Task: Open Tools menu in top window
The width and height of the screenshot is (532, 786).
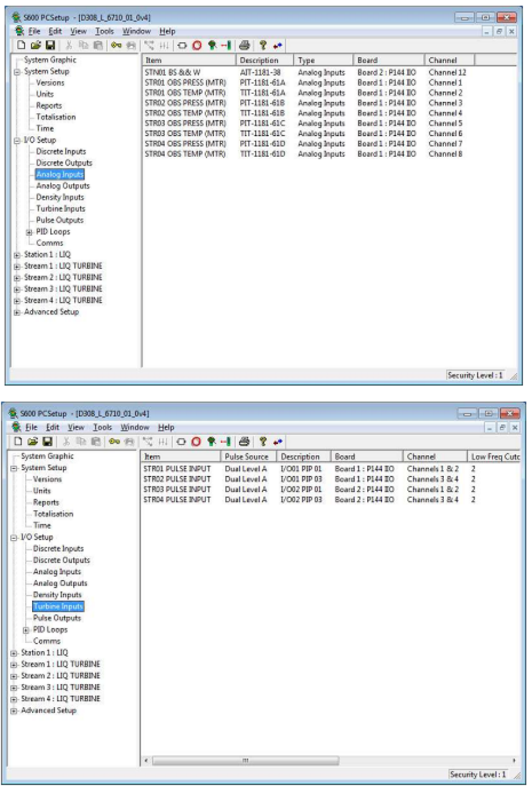Action: click(x=105, y=31)
